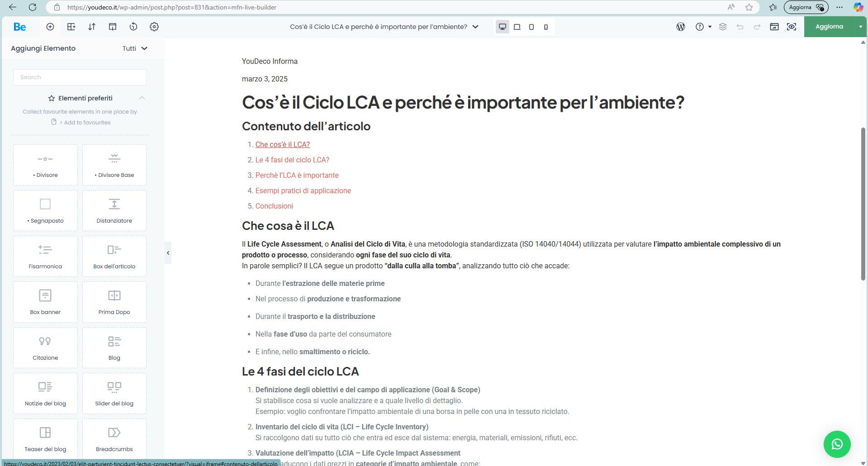Open WhatsApp chat floating button
The height and width of the screenshot is (466, 868).
pos(837,444)
